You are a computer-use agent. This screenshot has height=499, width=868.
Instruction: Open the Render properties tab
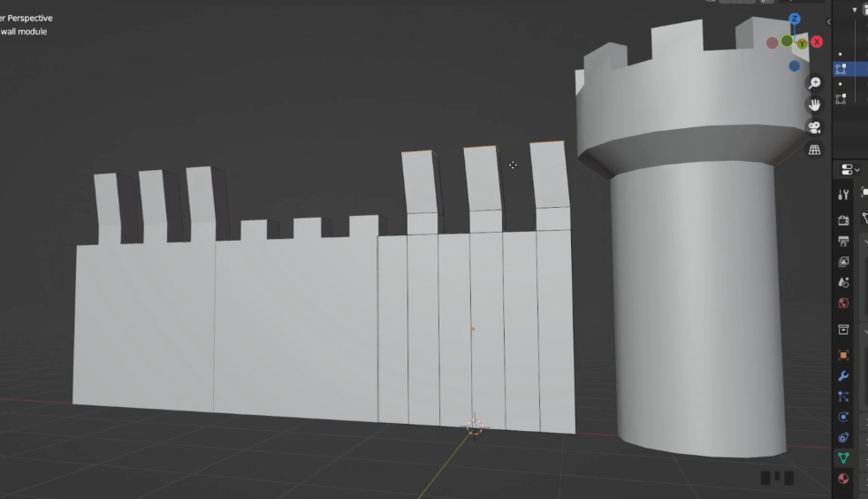(843, 219)
